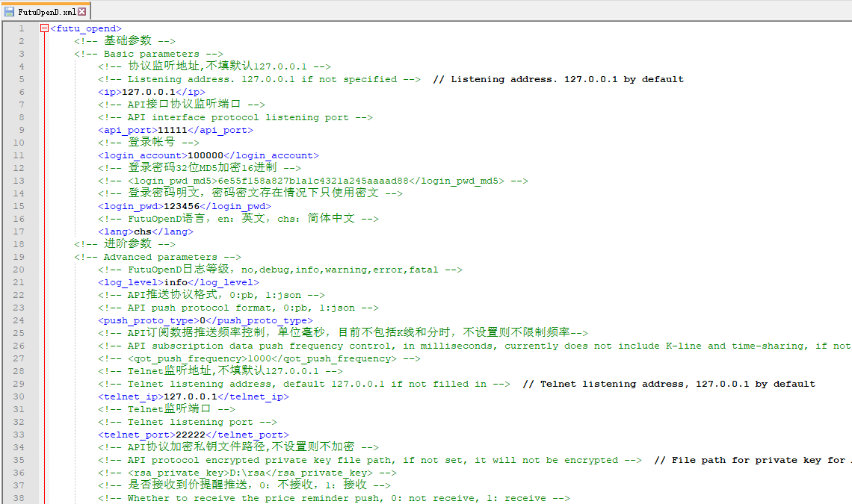Click the Basic parameters comment line
The width and height of the screenshot is (852, 504).
coord(148,54)
